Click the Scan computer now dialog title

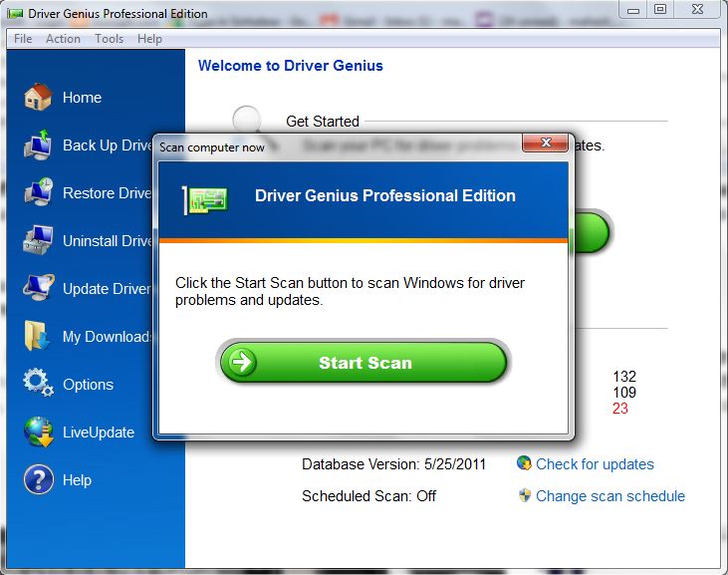pyautogui.click(x=212, y=147)
